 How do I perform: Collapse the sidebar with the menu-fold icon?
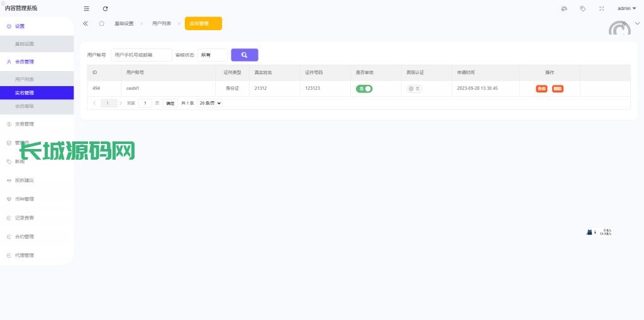(87, 8)
